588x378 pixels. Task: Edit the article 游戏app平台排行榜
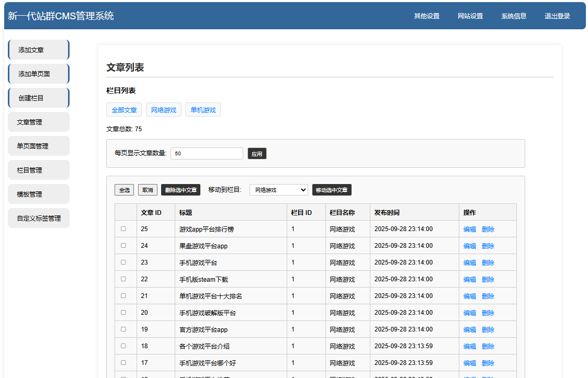(x=469, y=228)
